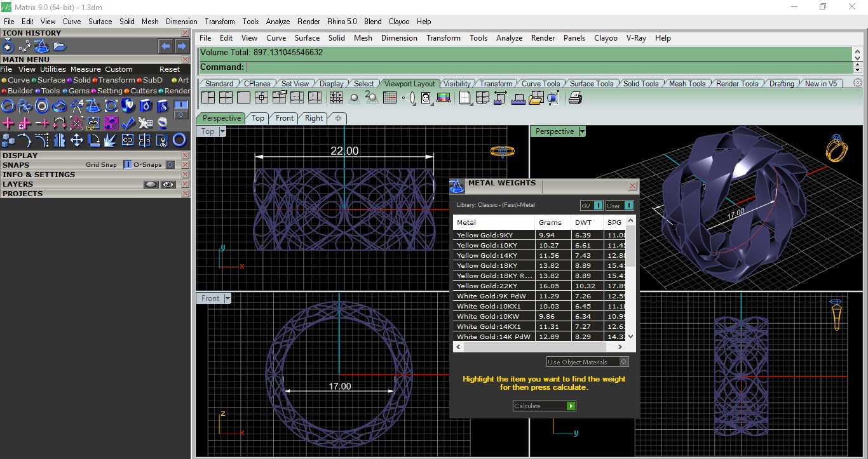The image size is (868, 459).
Task: Open the Curve category in main menu
Action: (16, 80)
